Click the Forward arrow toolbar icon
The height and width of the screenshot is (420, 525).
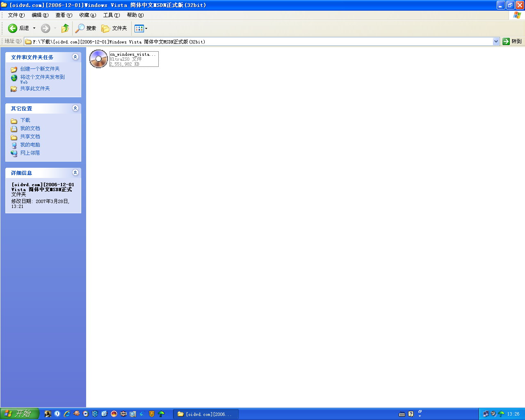click(x=46, y=28)
